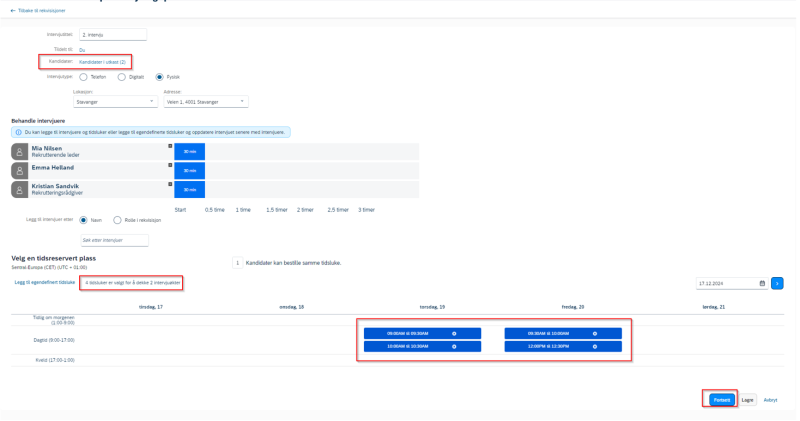Image resolution: width=800 pixels, height=421 pixels.
Task: Delete the 12:00PM til 12:30PM time slot
Action: 595,346
